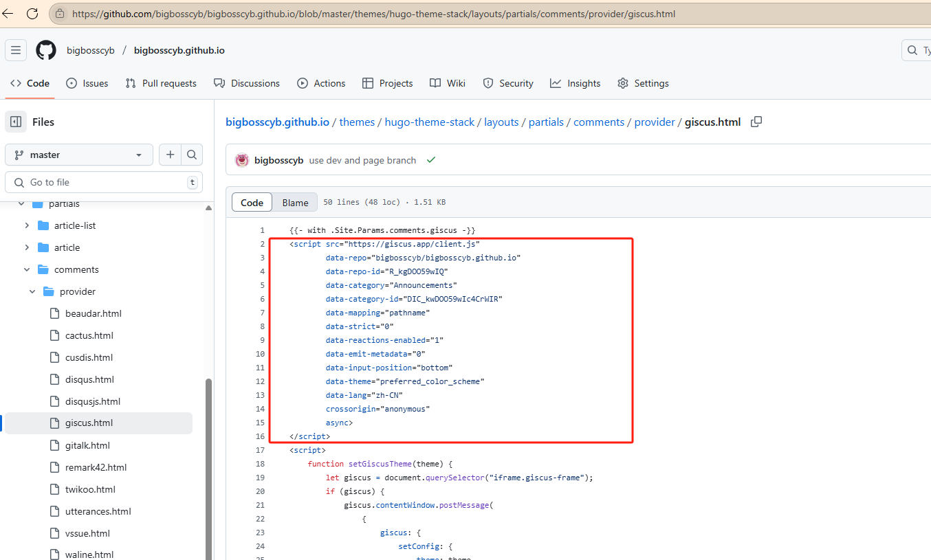Open the Insights tab
Screen dimensions: 931x560
(576, 83)
